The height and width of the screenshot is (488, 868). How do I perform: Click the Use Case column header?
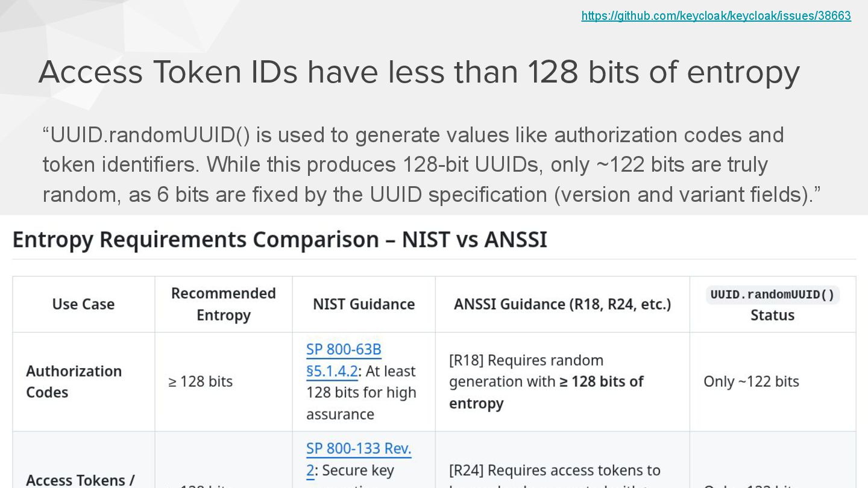pyautogui.click(x=83, y=304)
